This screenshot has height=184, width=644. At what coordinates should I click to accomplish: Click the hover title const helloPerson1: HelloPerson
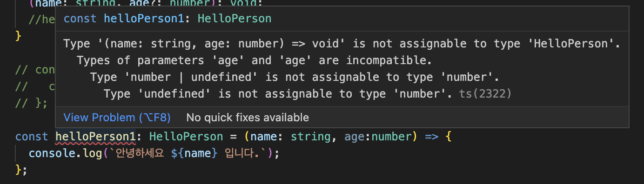[x=168, y=19]
